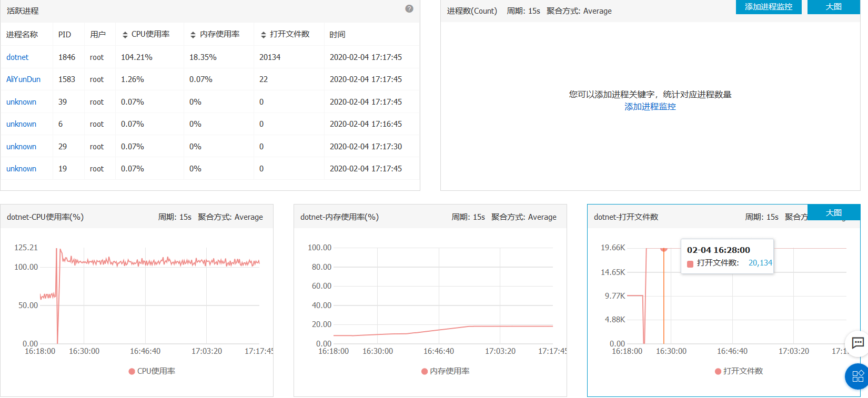Click the 进程数(Count) panel title
The width and height of the screenshot is (868, 398).
pyautogui.click(x=472, y=11)
